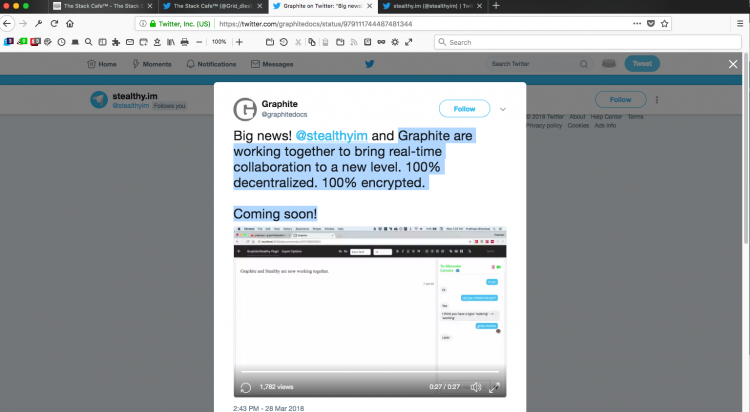Click the @graphitedocs handle

tap(284, 114)
